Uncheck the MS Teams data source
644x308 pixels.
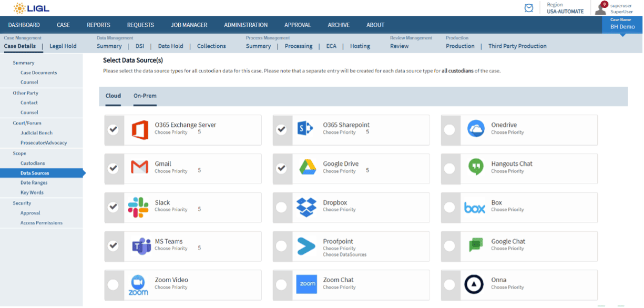(113, 245)
